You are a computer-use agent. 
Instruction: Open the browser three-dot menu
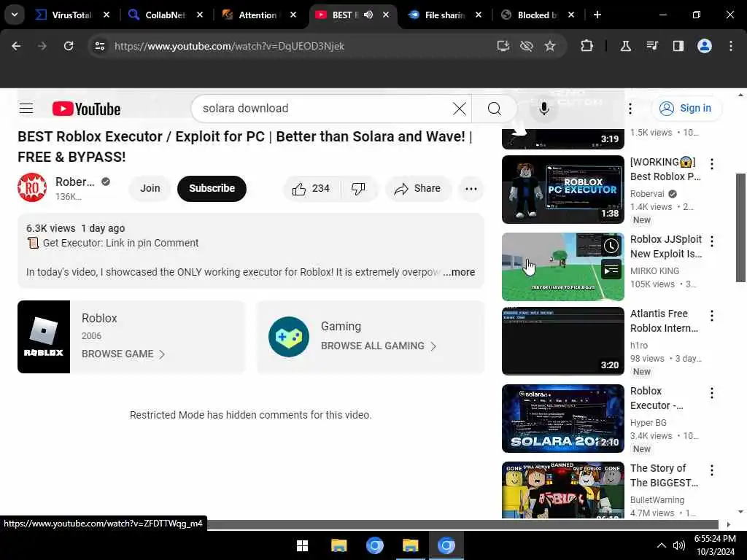point(731,46)
